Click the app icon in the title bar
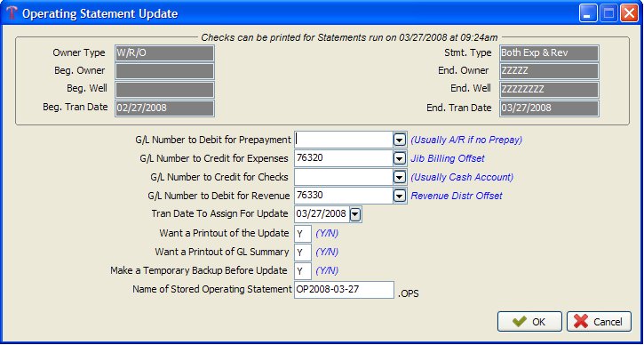 (12, 13)
